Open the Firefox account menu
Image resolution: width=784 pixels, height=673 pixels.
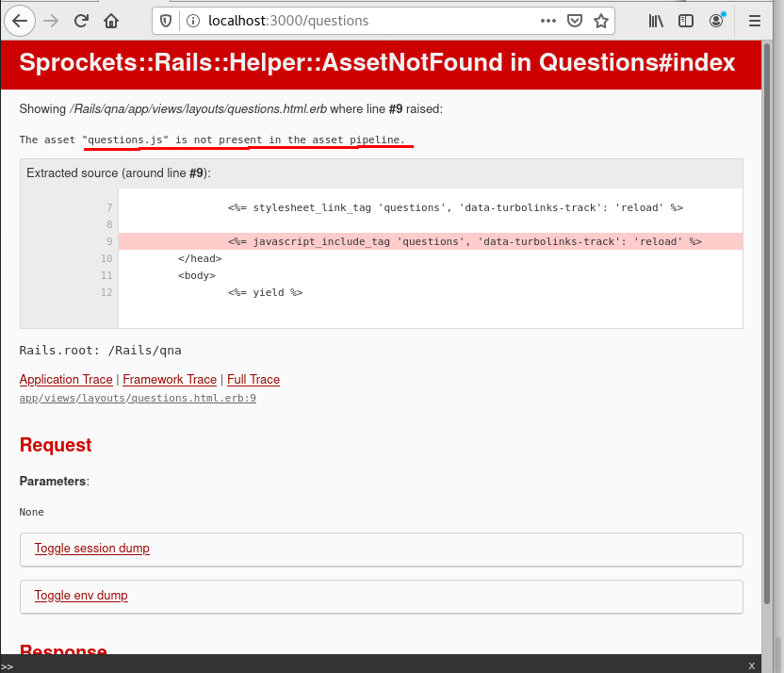(x=716, y=21)
